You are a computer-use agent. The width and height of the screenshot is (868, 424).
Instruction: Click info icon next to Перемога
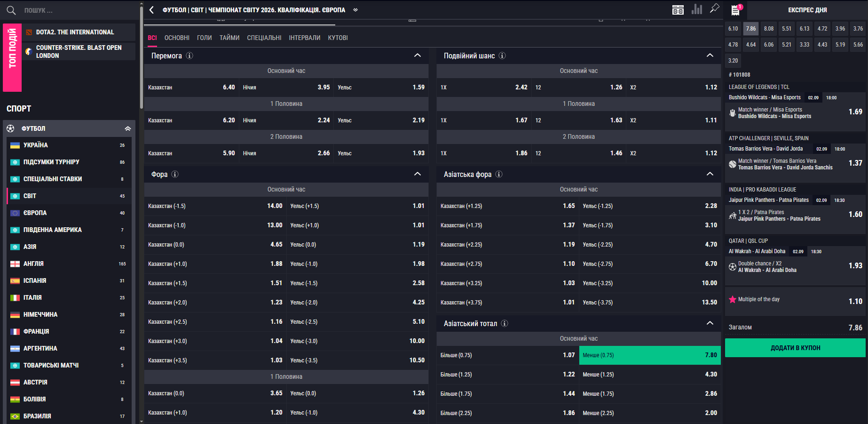click(x=189, y=56)
